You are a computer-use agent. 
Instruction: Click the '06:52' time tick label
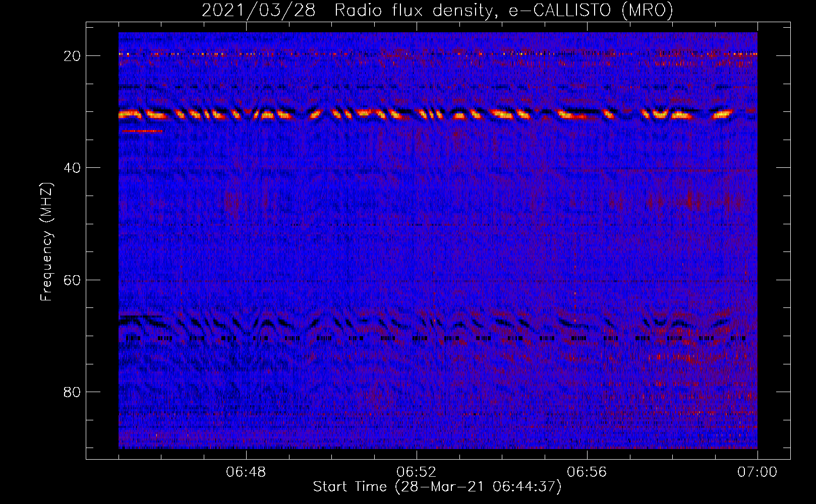pyautogui.click(x=417, y=472)
